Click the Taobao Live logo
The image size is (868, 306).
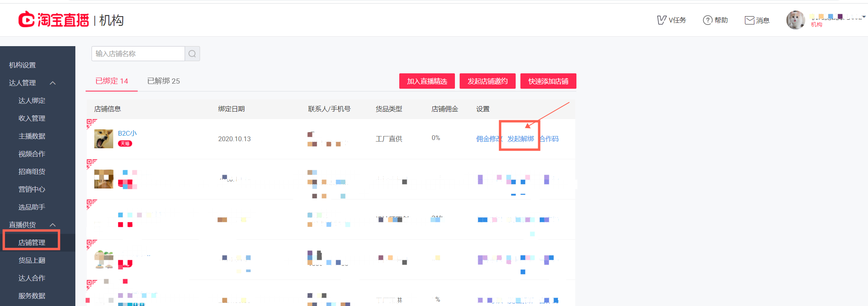[54, 19]
